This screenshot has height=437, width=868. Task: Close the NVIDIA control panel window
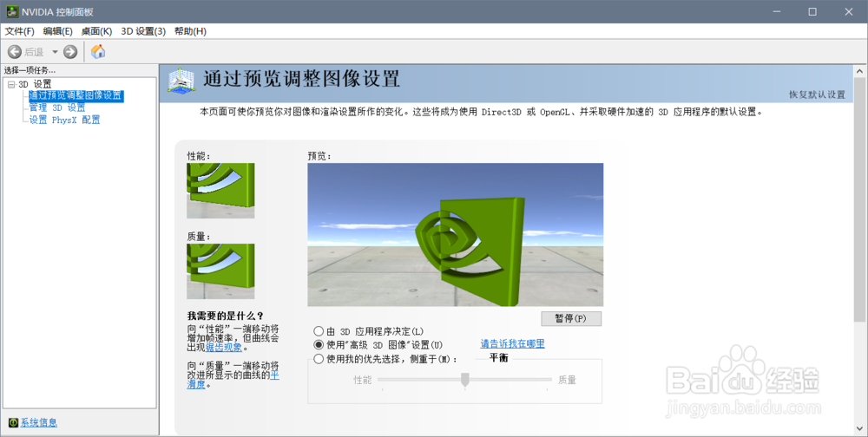click(x=849, y=11)
